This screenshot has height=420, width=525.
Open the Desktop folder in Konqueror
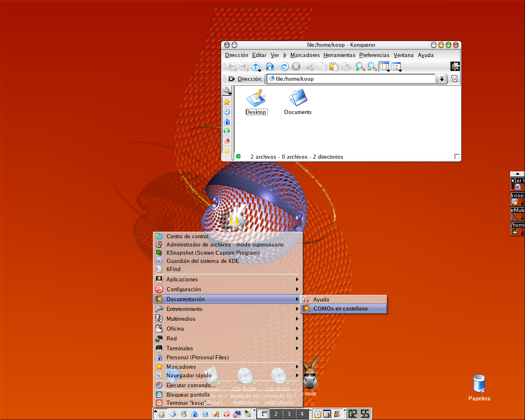click(256, 102)
